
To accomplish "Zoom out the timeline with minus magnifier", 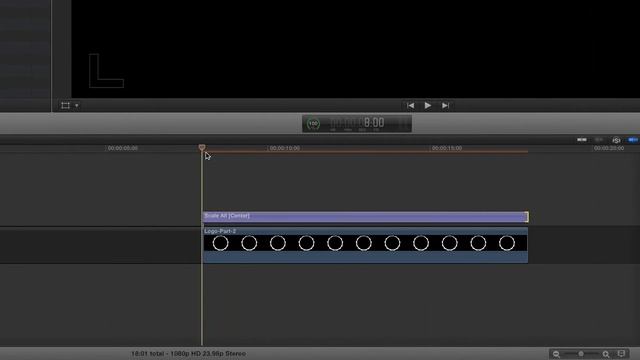I will tap(556, 354).
